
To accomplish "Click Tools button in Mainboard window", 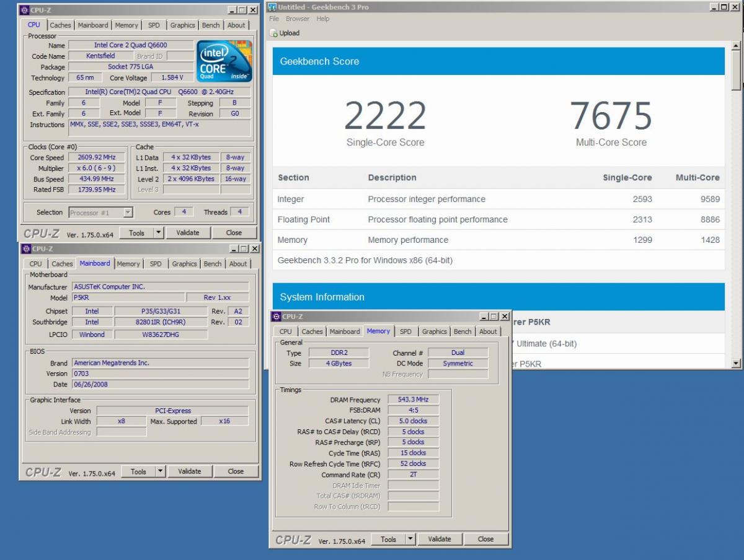I will coord(138,471).
